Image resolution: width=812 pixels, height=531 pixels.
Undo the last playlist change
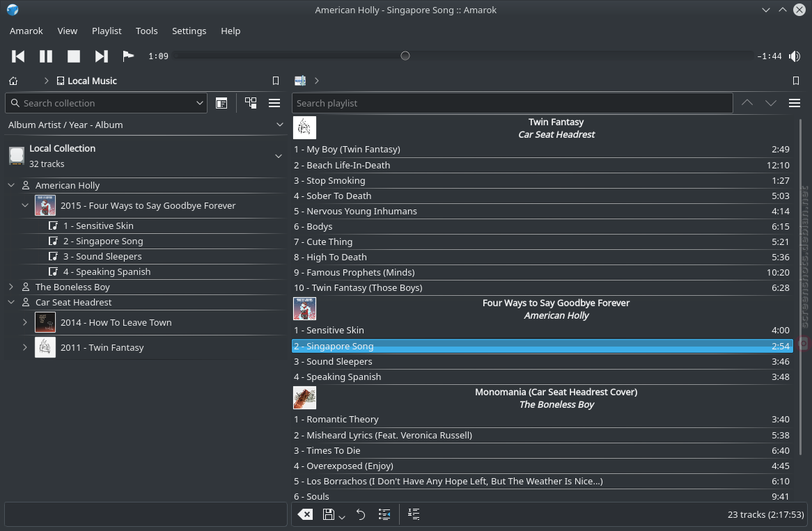361,514
